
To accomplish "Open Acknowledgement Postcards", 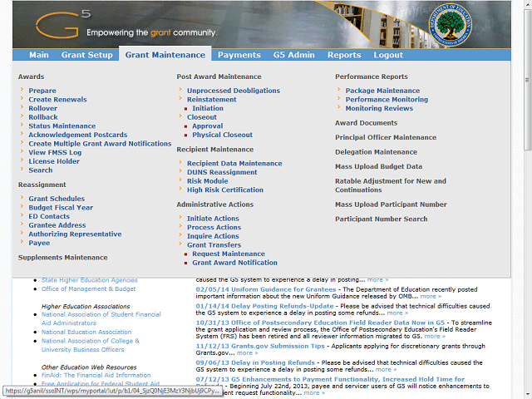I will pos(78,135).
